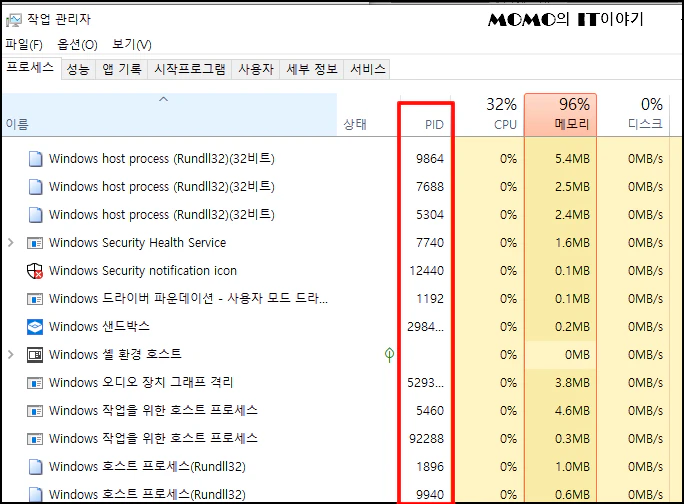Image resolution: width=684 pixels, height=504 pixels.
Task: Click the Windows Security notification shield icon
Action: tap(35, 271)
